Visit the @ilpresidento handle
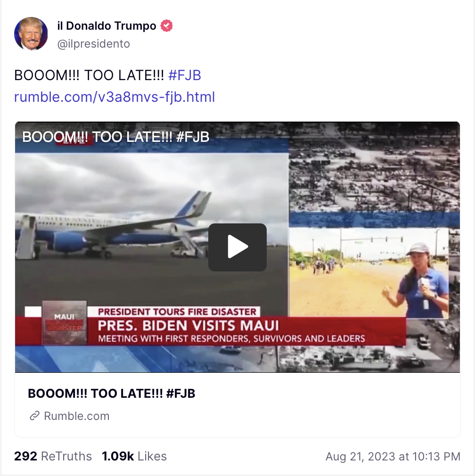Screen dimensions: 475x476 93,44
